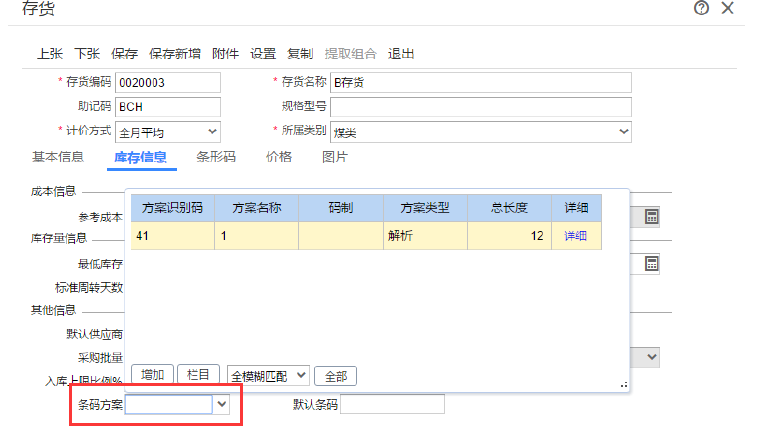Image resolution: width=762 pixels, height=434 pixels.
Task: Open 附件 attachments
Action: pyautogui.click(x=225, y=54)
